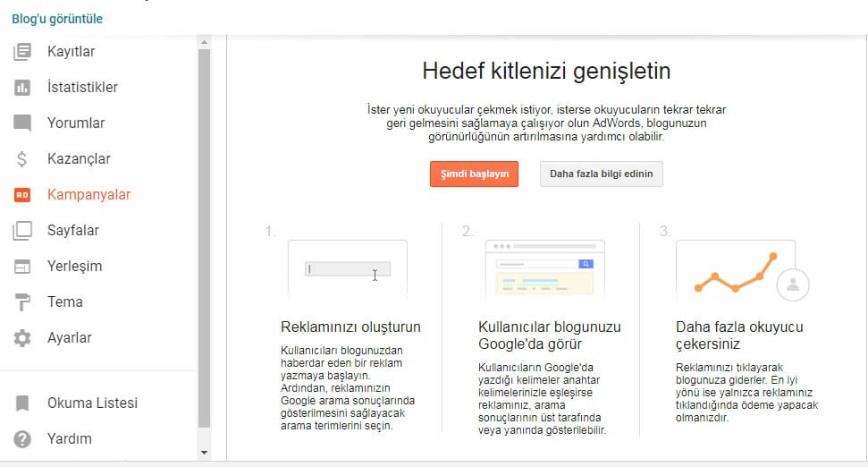Go to Yerleşim section
This screenshot has width=868, height=467.
[75, 267]
